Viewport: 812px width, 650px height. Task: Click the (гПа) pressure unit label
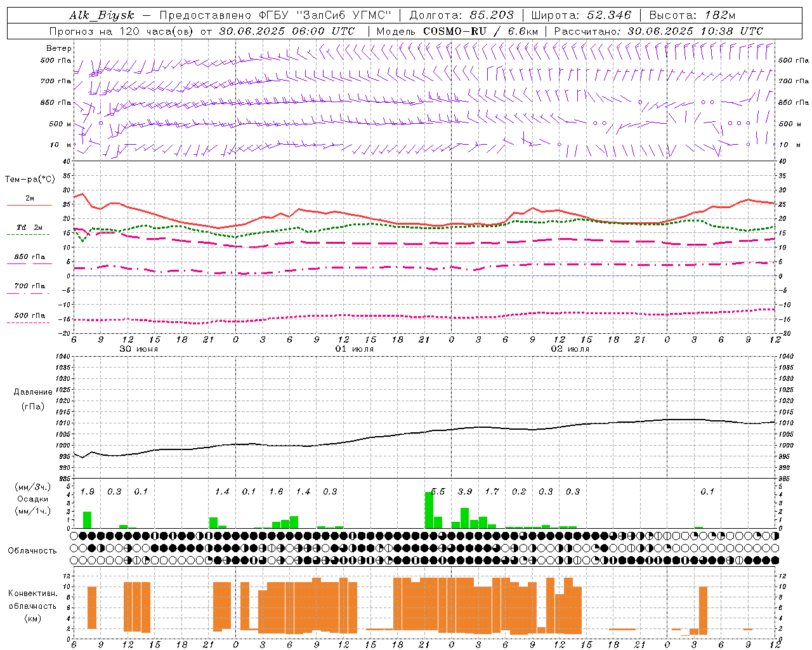(x=33, y=407)
